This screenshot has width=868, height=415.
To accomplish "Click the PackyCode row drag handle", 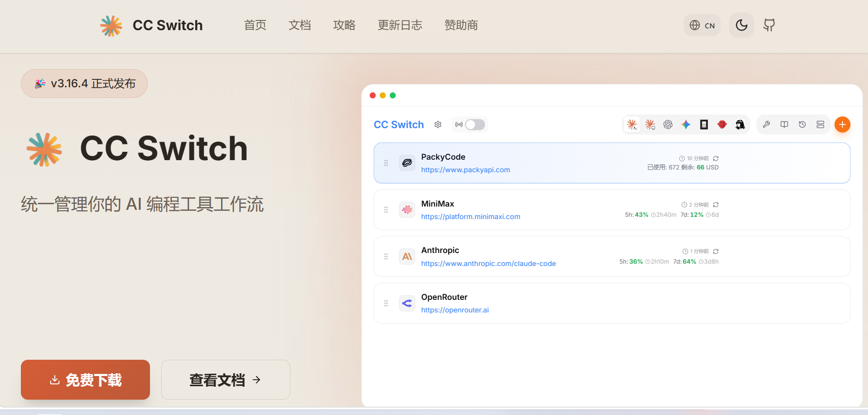I will tap(386, 163).
